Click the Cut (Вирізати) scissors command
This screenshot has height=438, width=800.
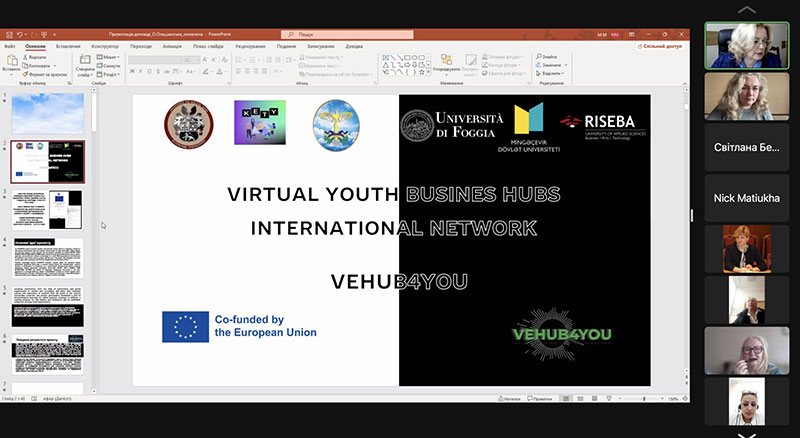34,57
